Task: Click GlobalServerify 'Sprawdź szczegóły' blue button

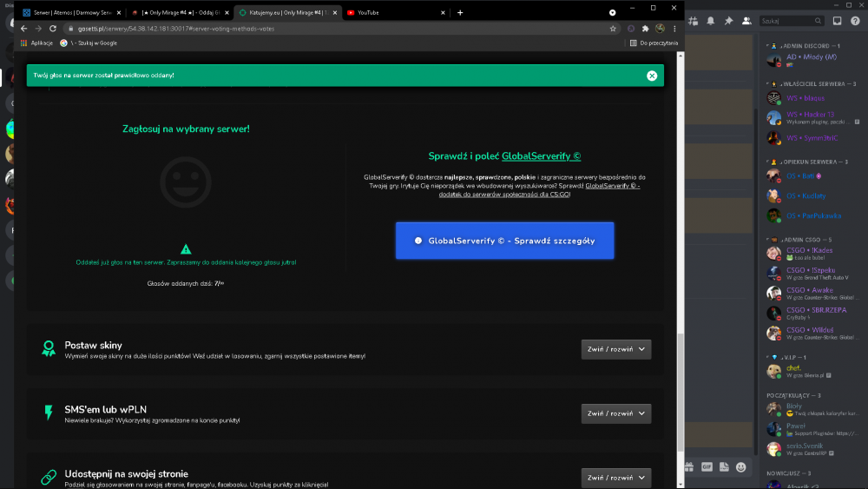Action: [x=505, y=241]
